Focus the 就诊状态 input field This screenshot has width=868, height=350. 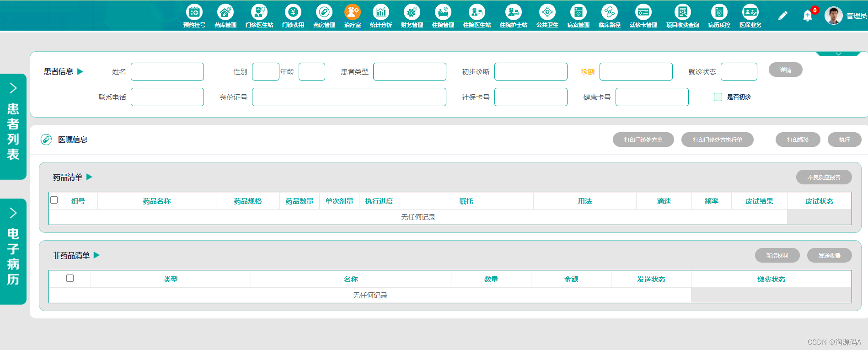739,71
